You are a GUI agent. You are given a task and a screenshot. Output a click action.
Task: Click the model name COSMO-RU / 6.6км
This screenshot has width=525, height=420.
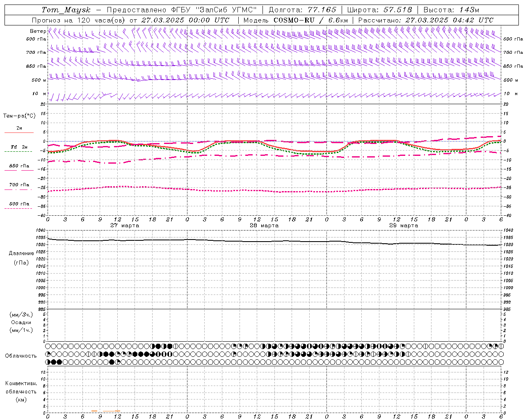point(310,20)
